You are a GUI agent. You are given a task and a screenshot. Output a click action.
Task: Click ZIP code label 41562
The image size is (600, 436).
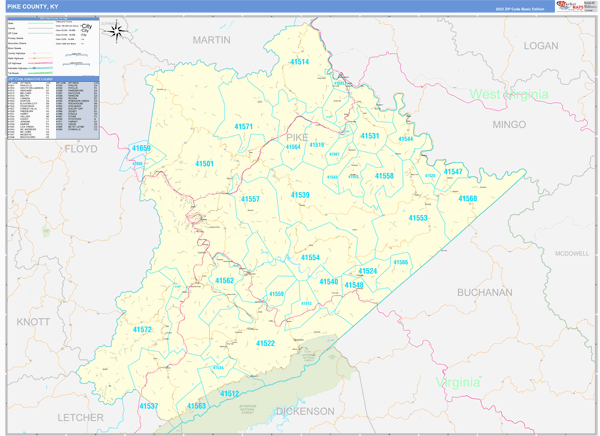coord(225,281)
